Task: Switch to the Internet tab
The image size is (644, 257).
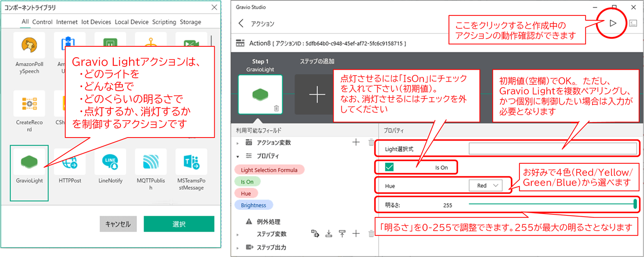Action: 67,22
